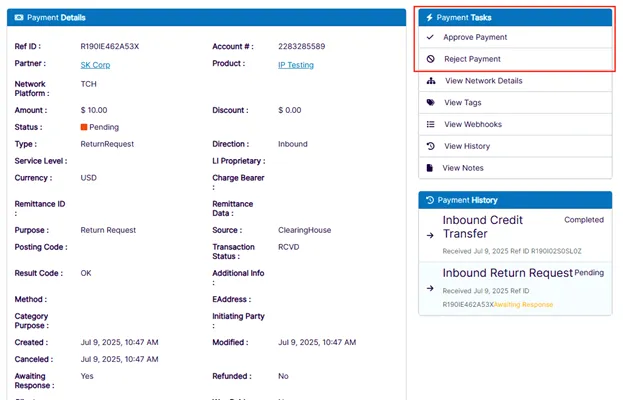Click the history icon in Payment History header
Image resolution: width=623 pixels, height=400 pixels.
430,200
